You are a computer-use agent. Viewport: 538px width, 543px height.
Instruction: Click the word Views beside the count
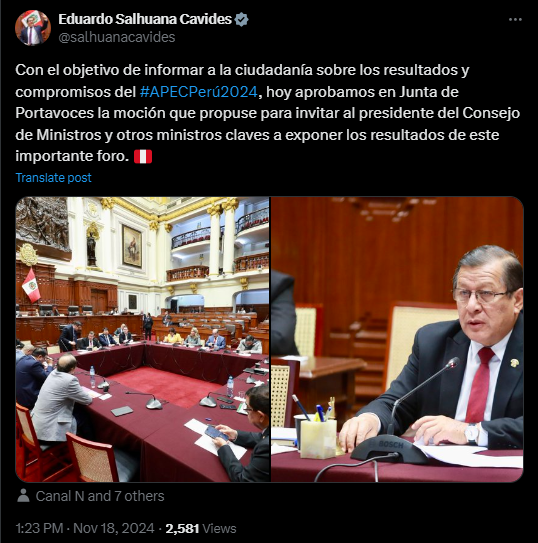coord(219,528)
